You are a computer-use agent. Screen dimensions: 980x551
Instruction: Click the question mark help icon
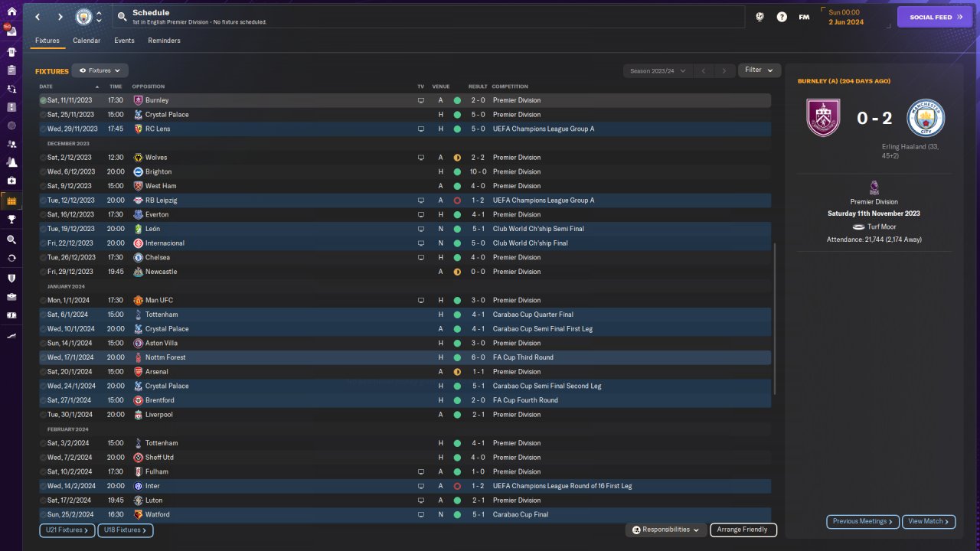click(782, 17)
